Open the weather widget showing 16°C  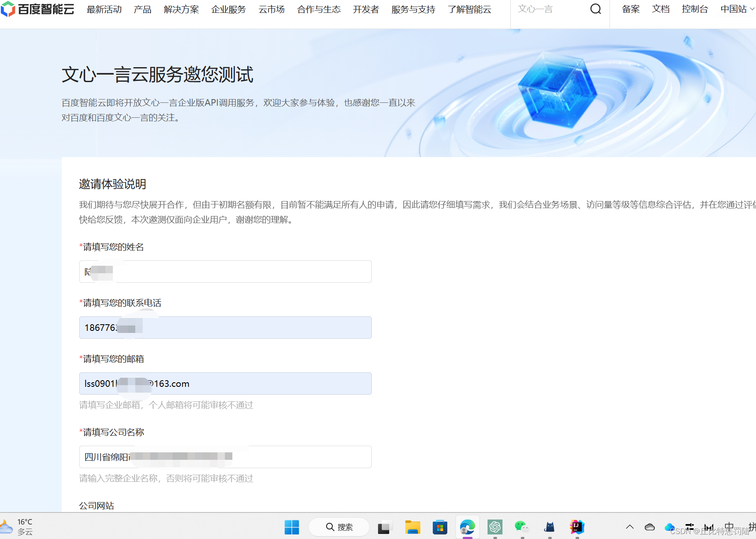(x=17, y=527)
